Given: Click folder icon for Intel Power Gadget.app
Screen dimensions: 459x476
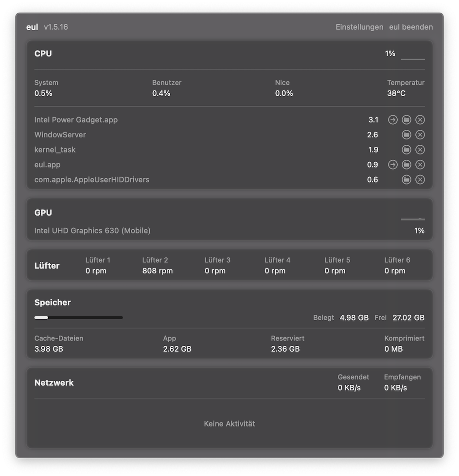Looking at the screenshot, I should [406, 120].
